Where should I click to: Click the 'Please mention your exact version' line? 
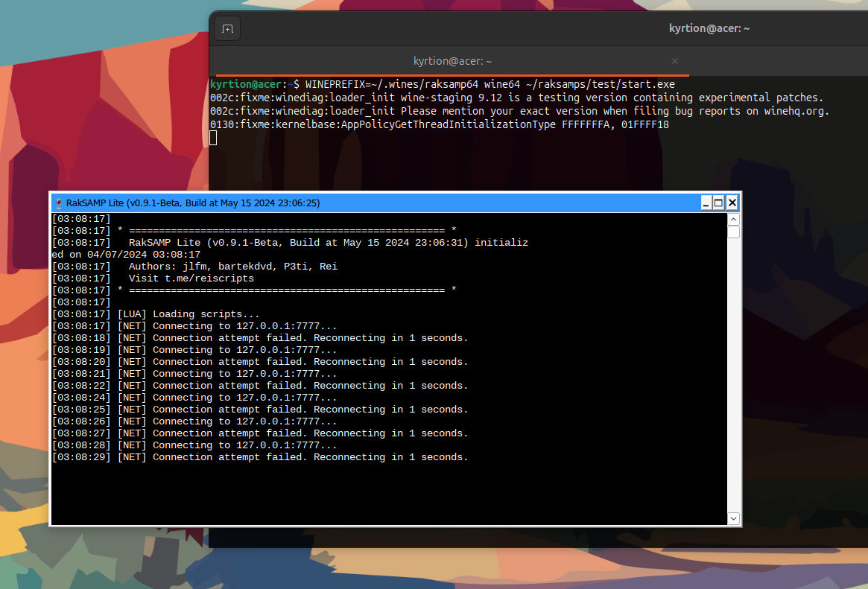coord(519,111)
